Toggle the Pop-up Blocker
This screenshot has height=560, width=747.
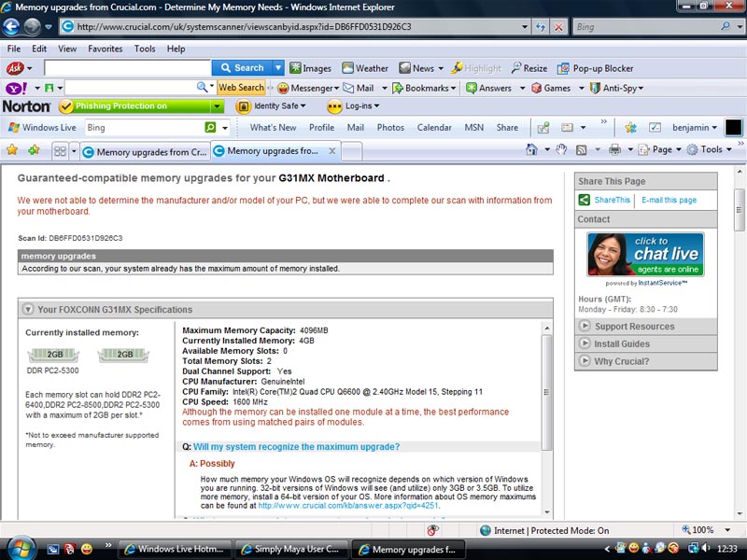click(595, 68)
